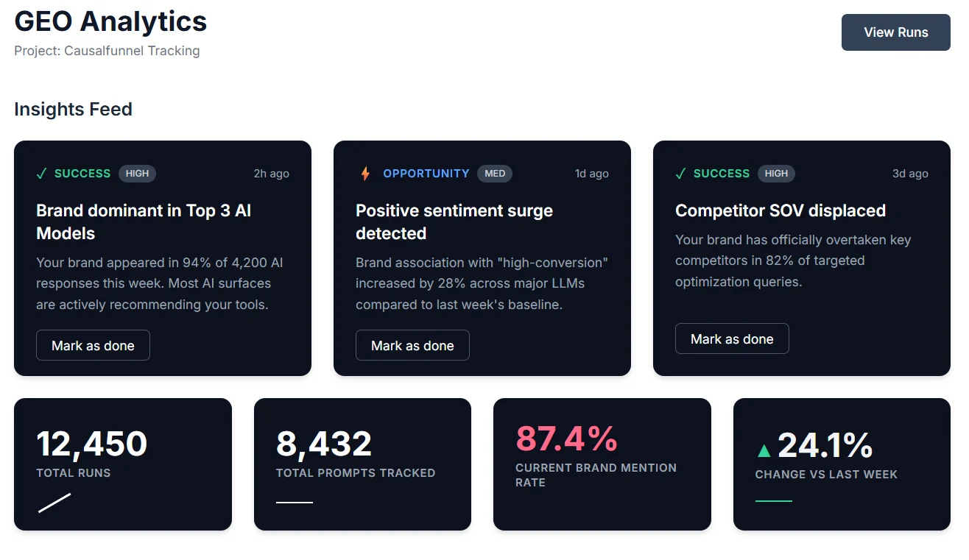Screen dimensions: 969x560
Task: Click the flat trend line under Total Prompts Tracked
Action: click(295, 503)
